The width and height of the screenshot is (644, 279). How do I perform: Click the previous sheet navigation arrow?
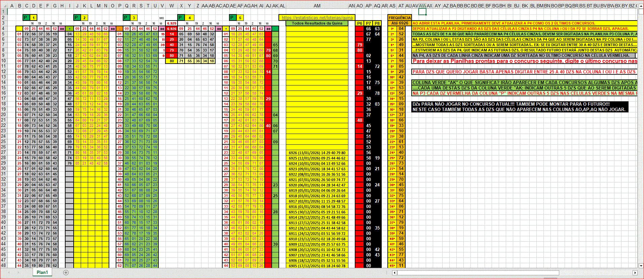coord(9,273)
